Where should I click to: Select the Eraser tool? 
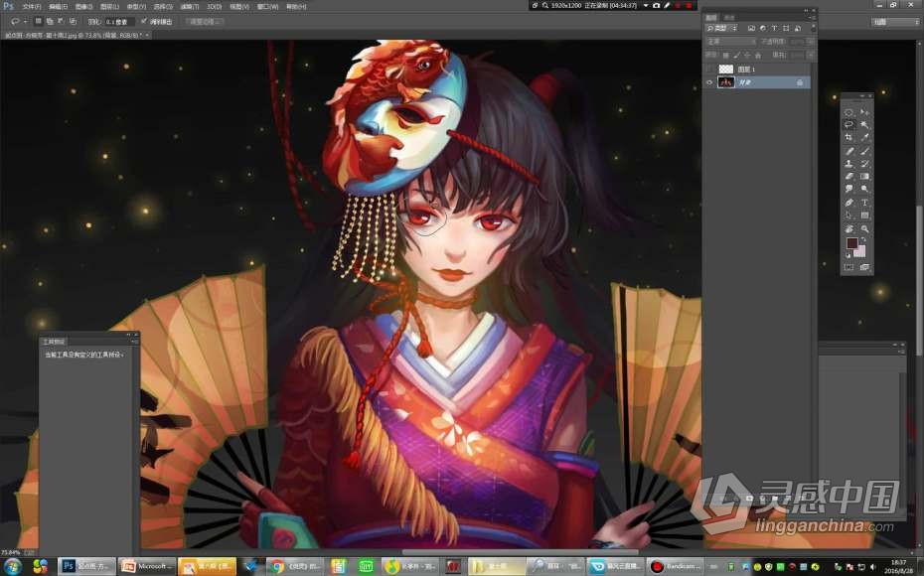tap(849, 176)
